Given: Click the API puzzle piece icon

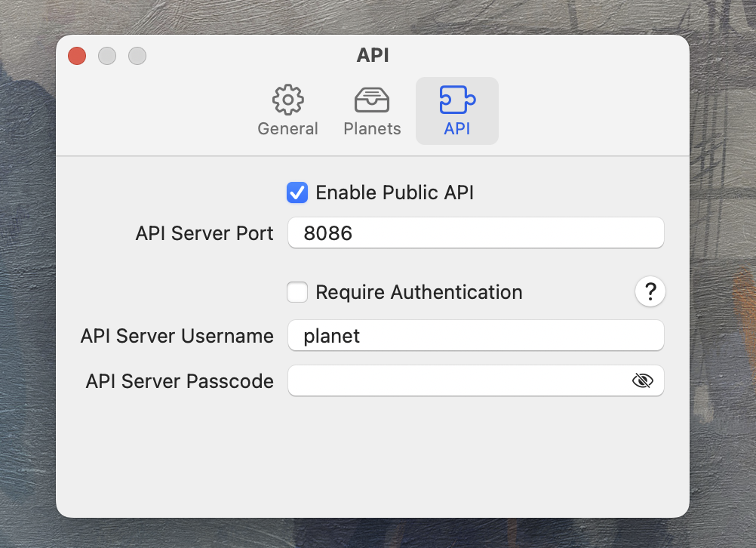Looking at the screenshot, I should [x=456, y=99].
